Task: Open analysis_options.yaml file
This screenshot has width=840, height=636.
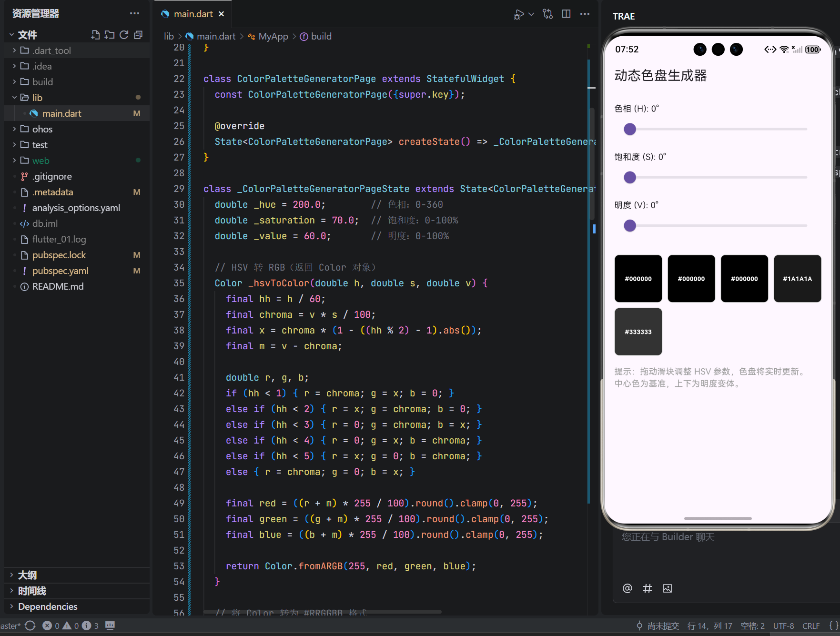Action: coord(76,208)
